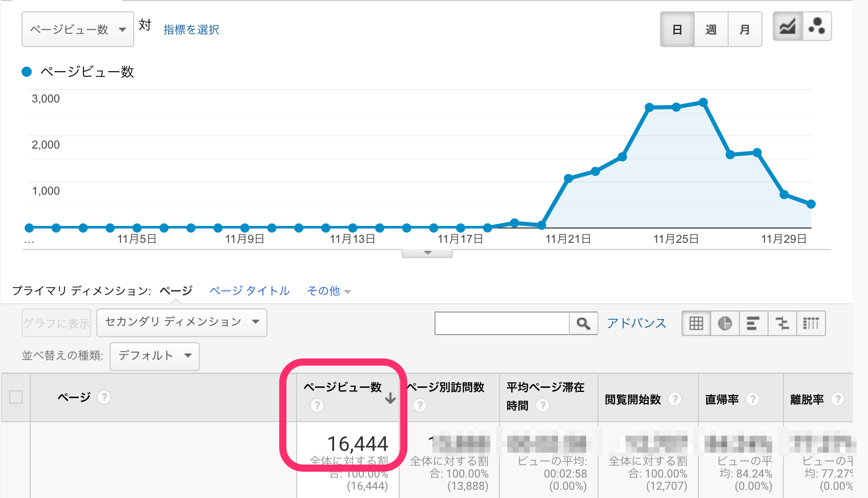Open the 指標を選択 link

pos(190,29)
